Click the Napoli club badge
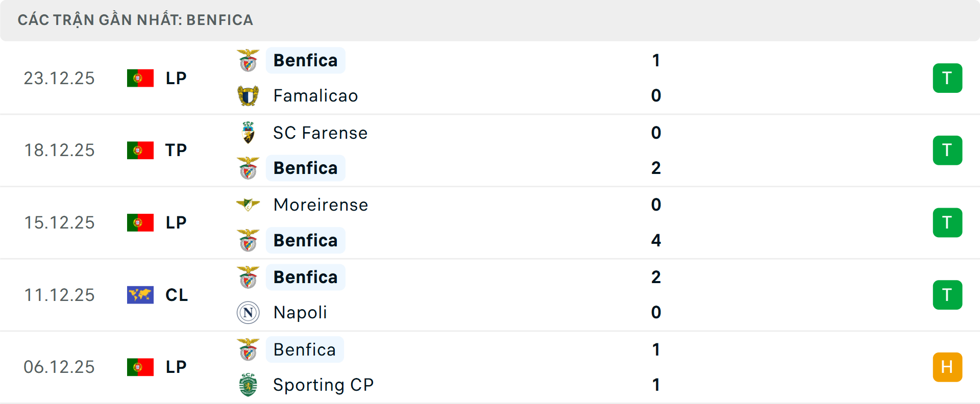The image size is (980, 404). click(248, 312)
